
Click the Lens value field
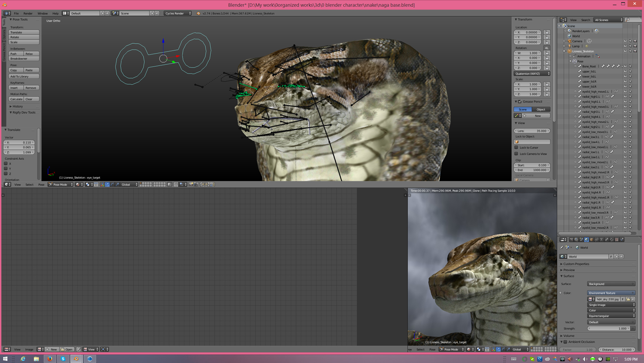tap(532, 131)
